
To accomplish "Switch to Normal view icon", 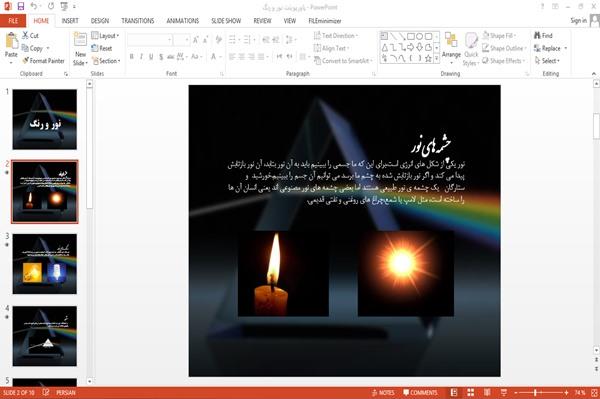I will click(x=454, y=392).
